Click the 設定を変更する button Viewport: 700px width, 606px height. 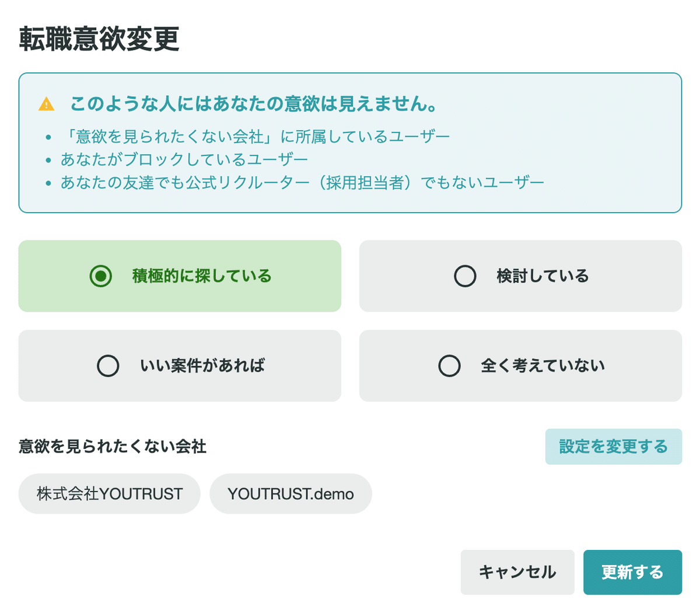pos(613,445)
